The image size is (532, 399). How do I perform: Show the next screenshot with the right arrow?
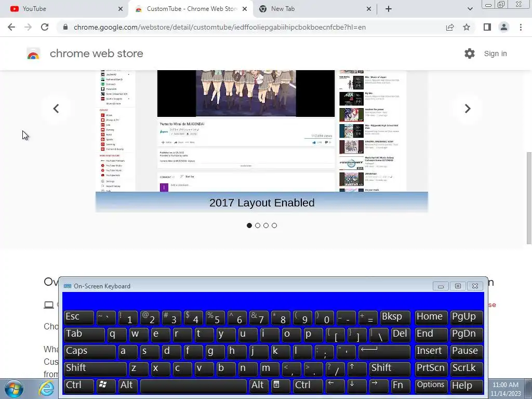(468, 109)
